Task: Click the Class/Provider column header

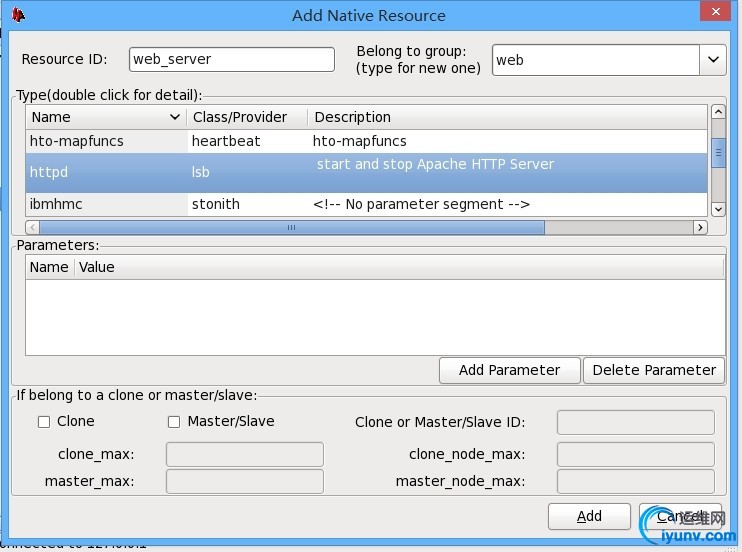Action: [246, 117]
